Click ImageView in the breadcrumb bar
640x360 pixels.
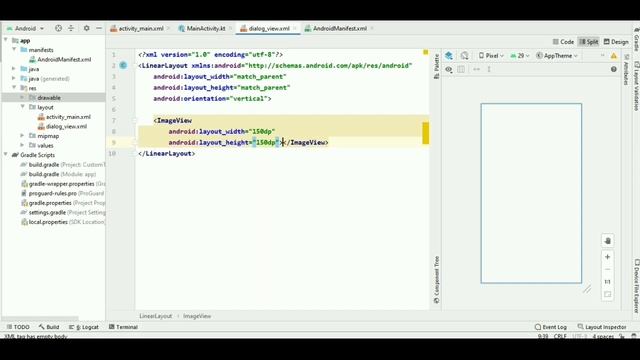[197, 316]
